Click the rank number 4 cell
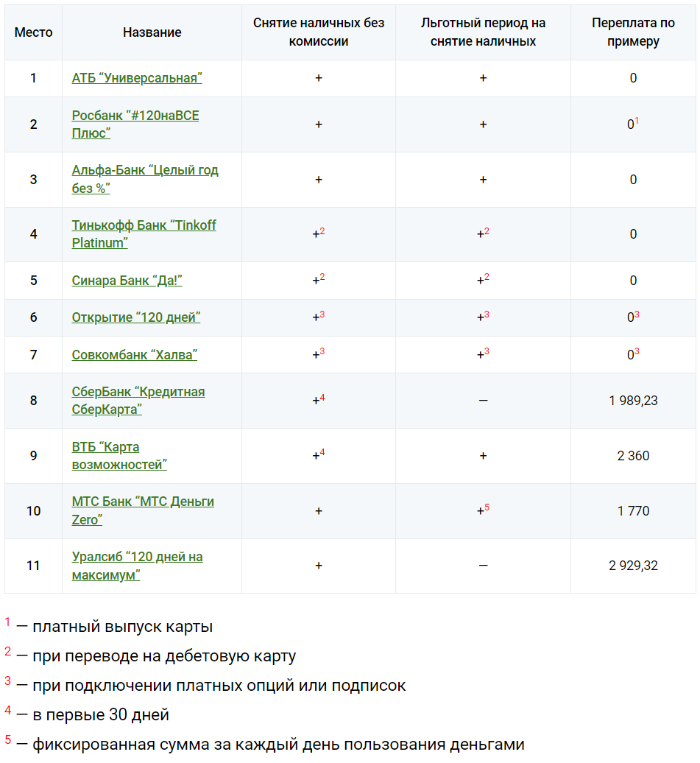Image resolution: width=700 pixels, height=763 pixels. tap(34, 234)
